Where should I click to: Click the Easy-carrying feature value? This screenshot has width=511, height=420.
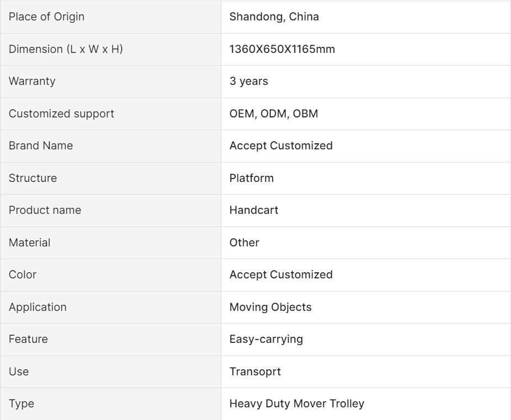pyautogui.click(x=266, y=339)
